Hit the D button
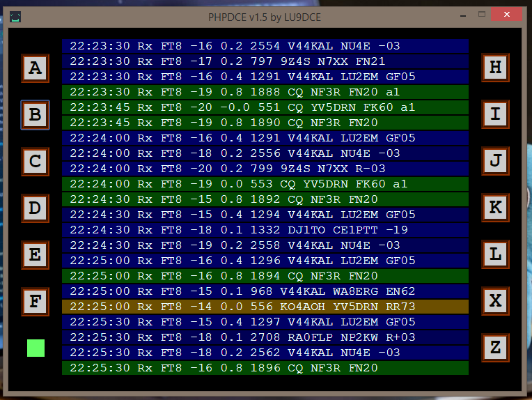This screenshot has width=532, height=400. pos(36,208)
